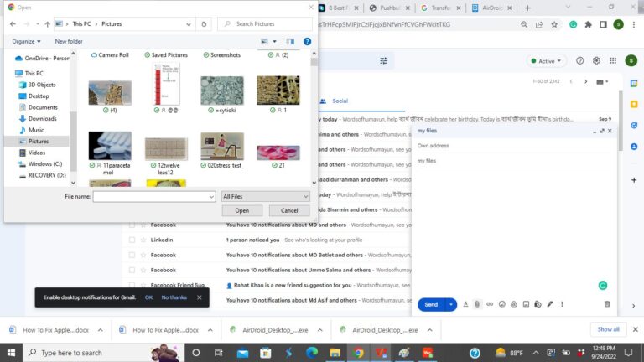644x362 pixels.
Task: Click Help icon in Open dialog
Action: pyautogui.click(x=307, y=41)
